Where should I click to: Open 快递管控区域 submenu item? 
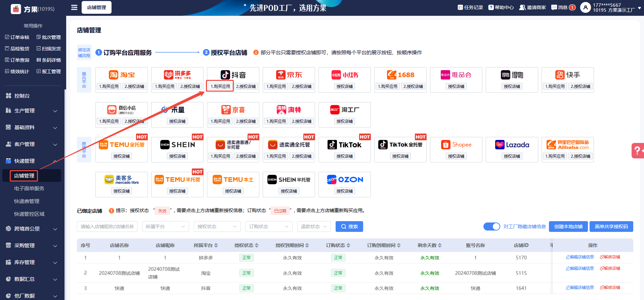pos(29,214)
